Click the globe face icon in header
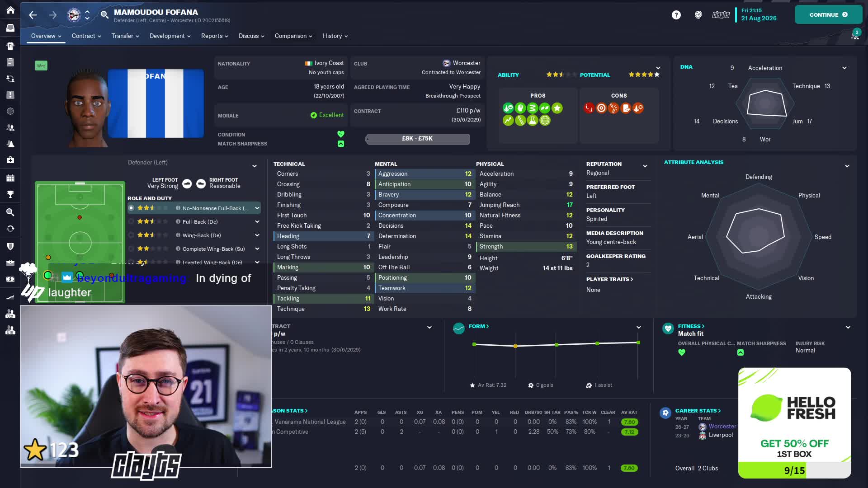Screen dimensions: 868x488 (x=698, y=15)
